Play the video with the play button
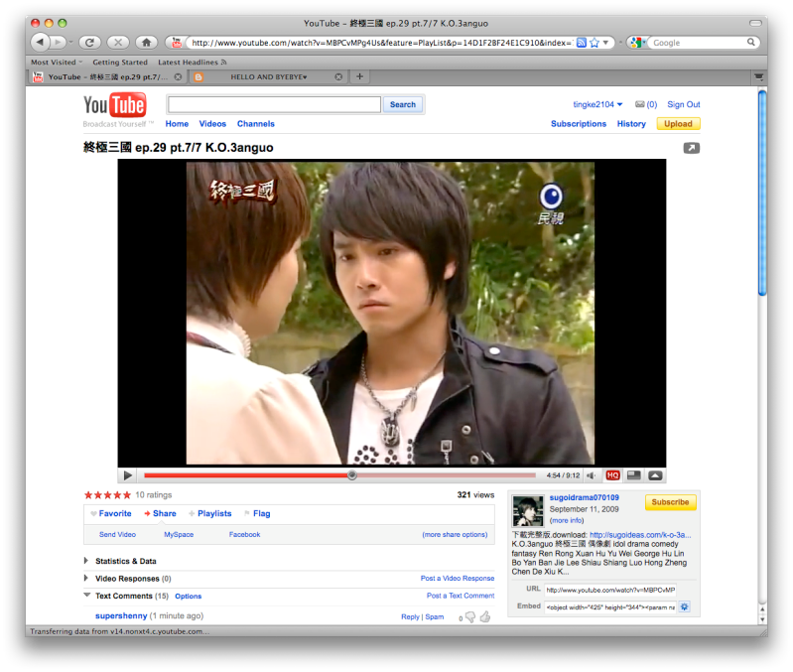 (127, 475)
